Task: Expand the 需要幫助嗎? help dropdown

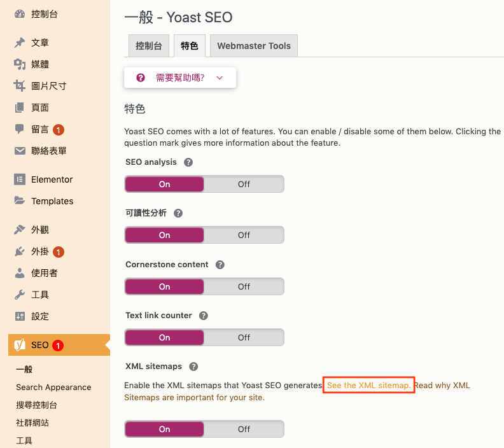Action: (x=180, y=78)
